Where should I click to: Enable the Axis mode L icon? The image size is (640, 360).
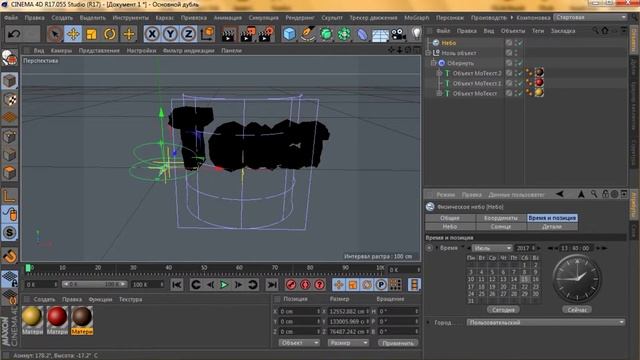(x=9, y=196)
